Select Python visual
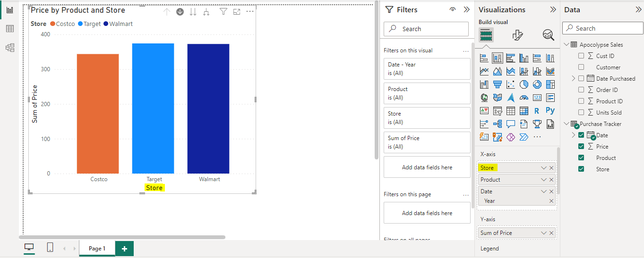 (550, 110)
